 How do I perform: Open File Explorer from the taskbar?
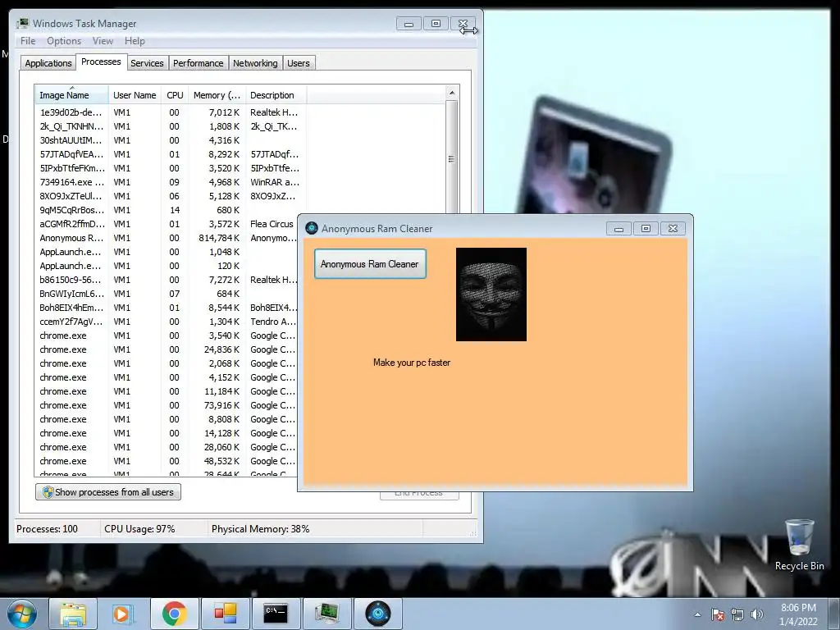(73, 614)
